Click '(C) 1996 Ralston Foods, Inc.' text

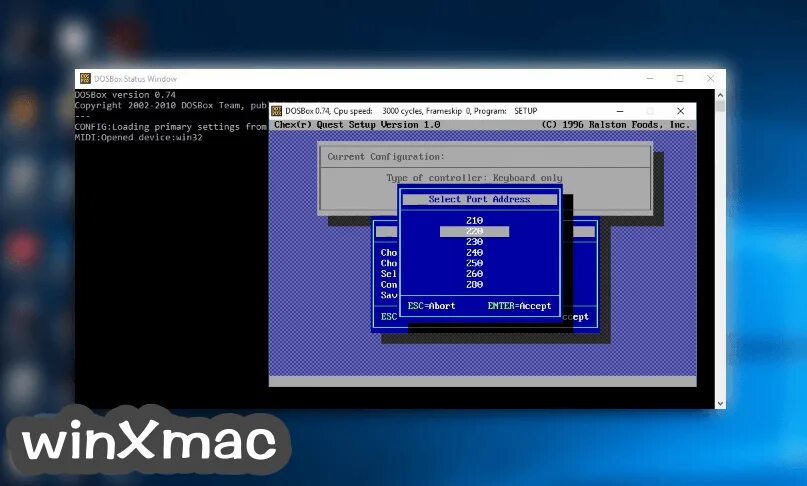coord(616,125)
